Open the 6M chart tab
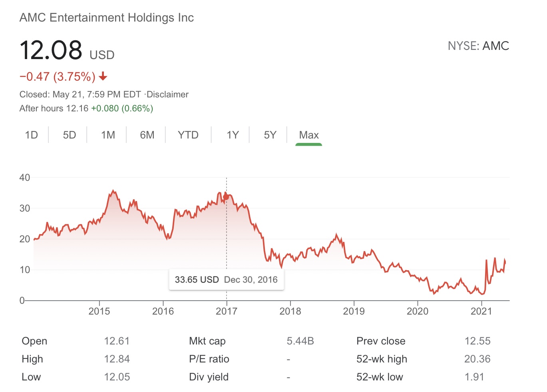Viewport: 547px width, 392px height. coord(147,135)
